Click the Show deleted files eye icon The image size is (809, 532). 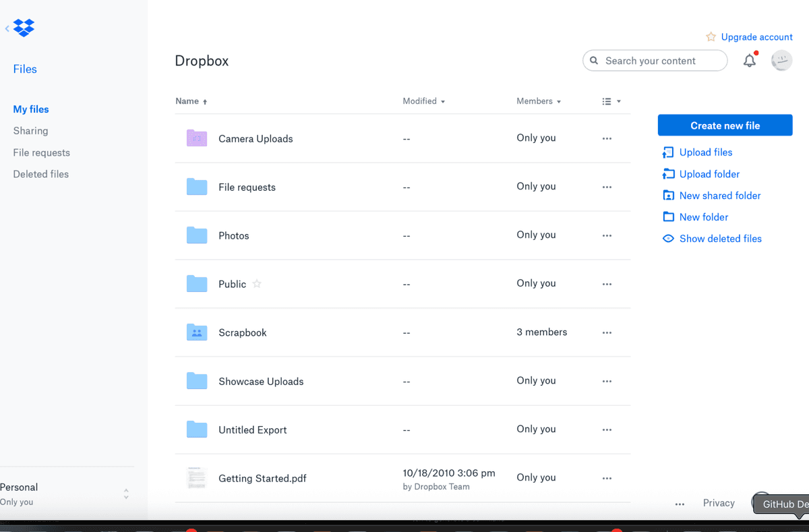pos(668,239)
